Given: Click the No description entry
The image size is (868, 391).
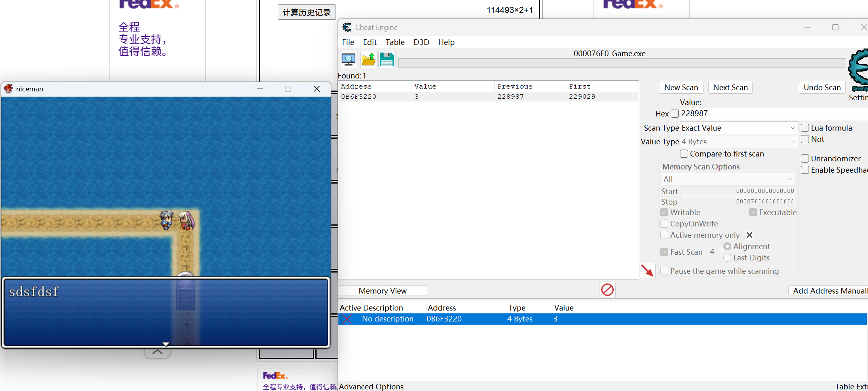Looking at the screenshot, I should coord(388,319).
